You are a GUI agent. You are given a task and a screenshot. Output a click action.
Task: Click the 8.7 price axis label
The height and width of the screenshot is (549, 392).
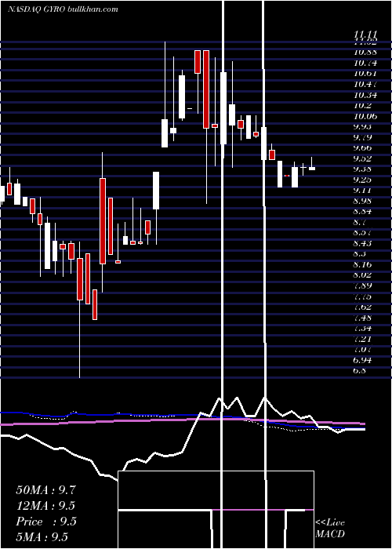[x=360, y=222]
